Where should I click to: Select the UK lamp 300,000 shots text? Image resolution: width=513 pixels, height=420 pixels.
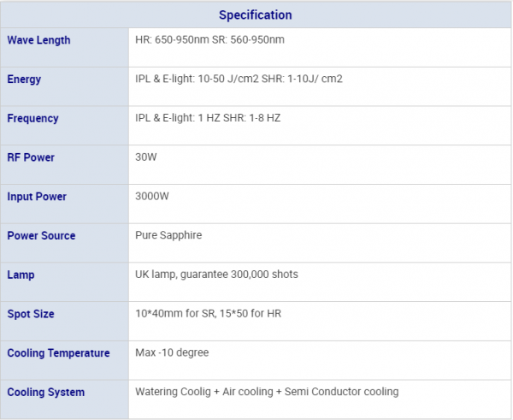[x=216, y=275]
